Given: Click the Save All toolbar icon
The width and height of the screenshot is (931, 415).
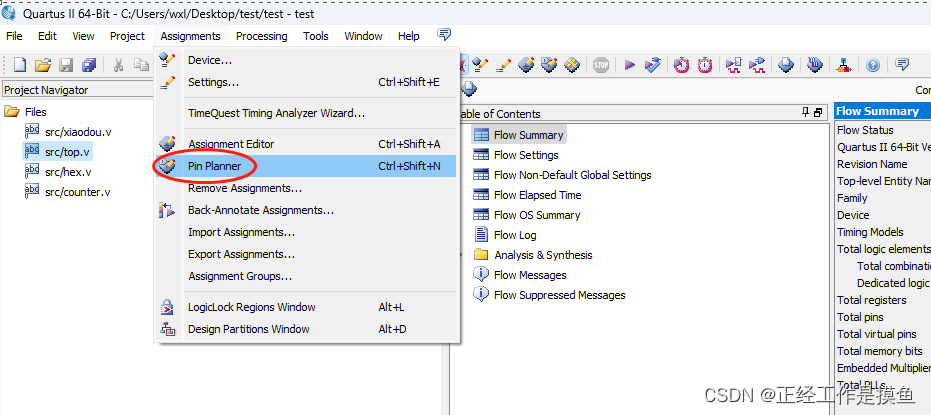Looking at the screenshot, I should (89, 65).
